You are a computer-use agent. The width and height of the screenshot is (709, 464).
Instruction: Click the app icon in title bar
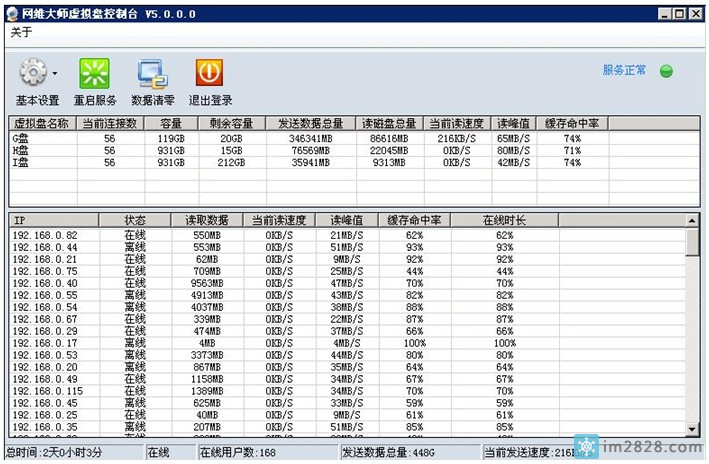tap(12, 14)
